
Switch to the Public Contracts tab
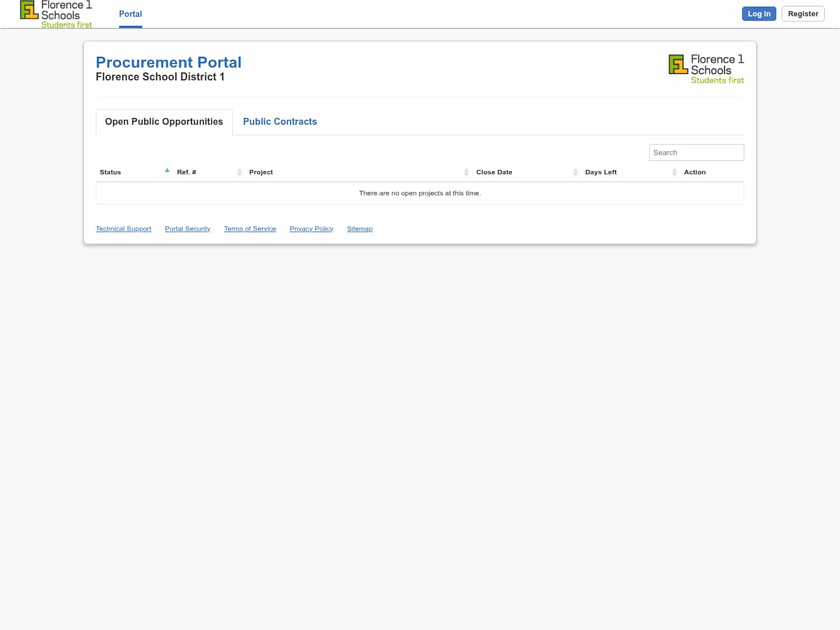pyautogui.click(x=280, y=121)
